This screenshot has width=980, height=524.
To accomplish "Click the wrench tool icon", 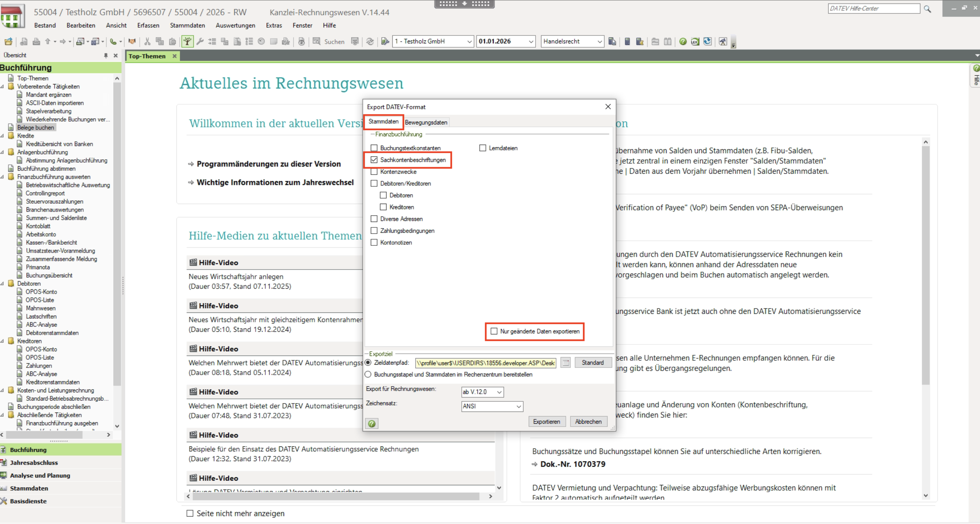I will click(200, 41).
